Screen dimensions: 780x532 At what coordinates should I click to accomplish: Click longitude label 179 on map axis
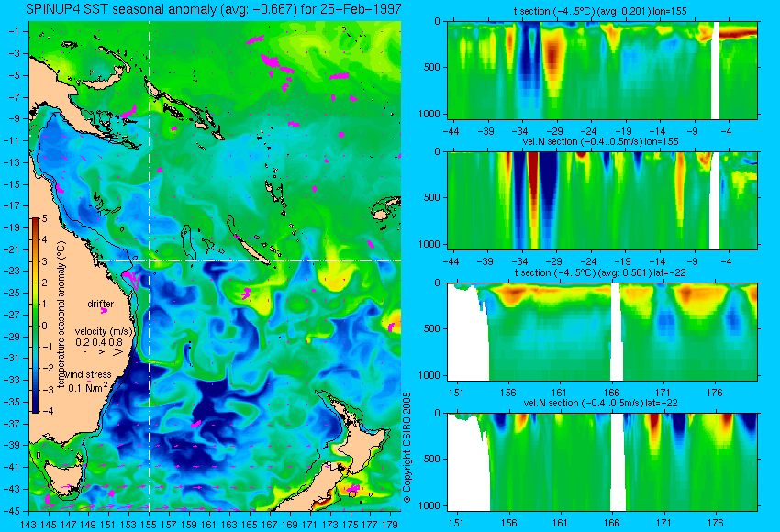click(389, 524)
